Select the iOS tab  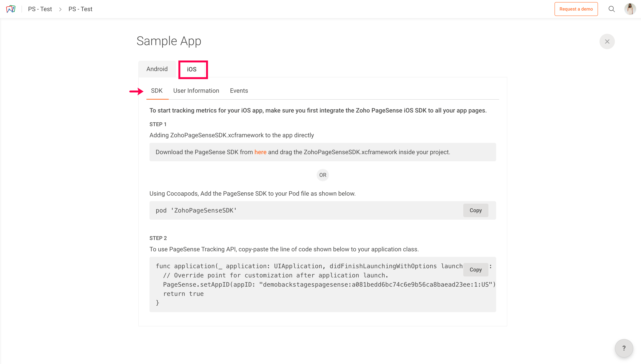(192, 69)
